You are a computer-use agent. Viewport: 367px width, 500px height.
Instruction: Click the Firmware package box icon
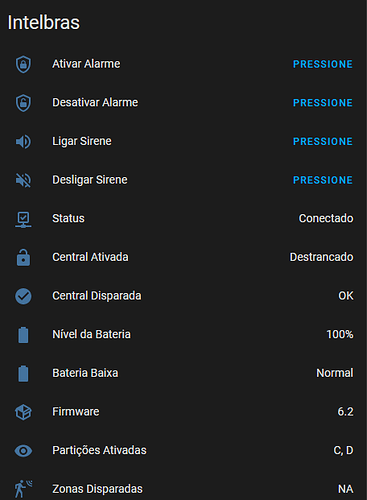(x=23, y=412)
